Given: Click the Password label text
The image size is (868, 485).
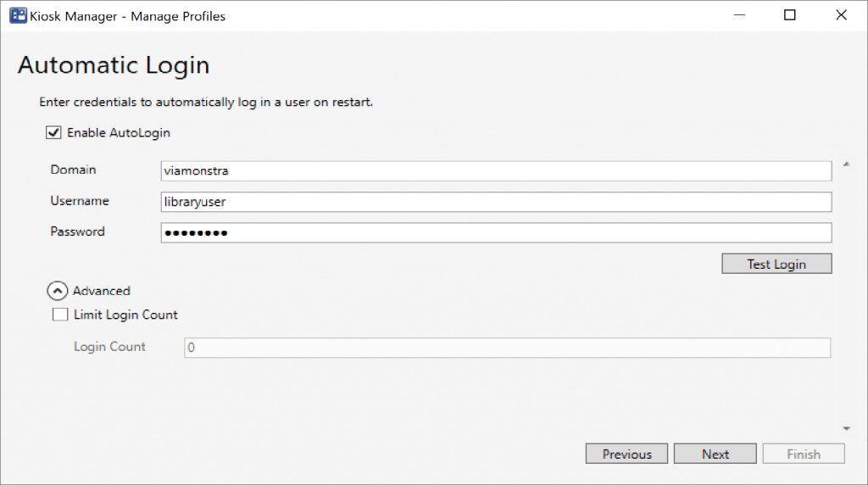Looking at the screenshot, I should click(x=77, y=231).
